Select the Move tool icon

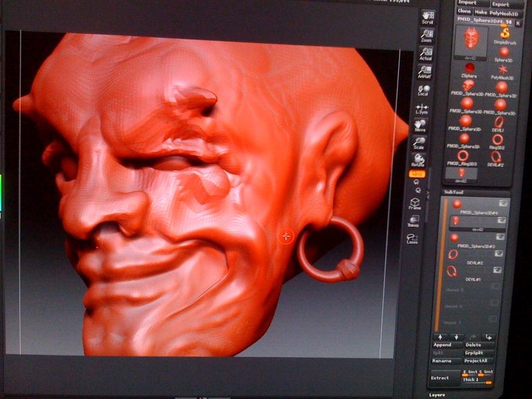pyautogui.click(x=420, y=125)
